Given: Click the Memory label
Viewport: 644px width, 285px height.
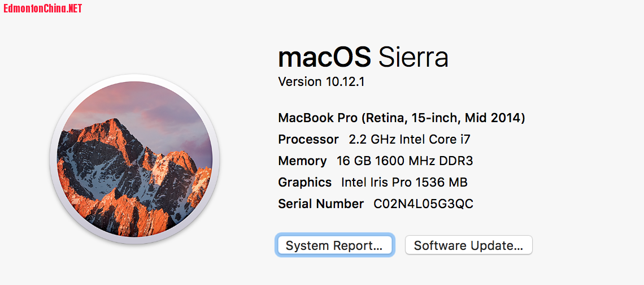Looking at the screenshot, I should pos(302,161).
